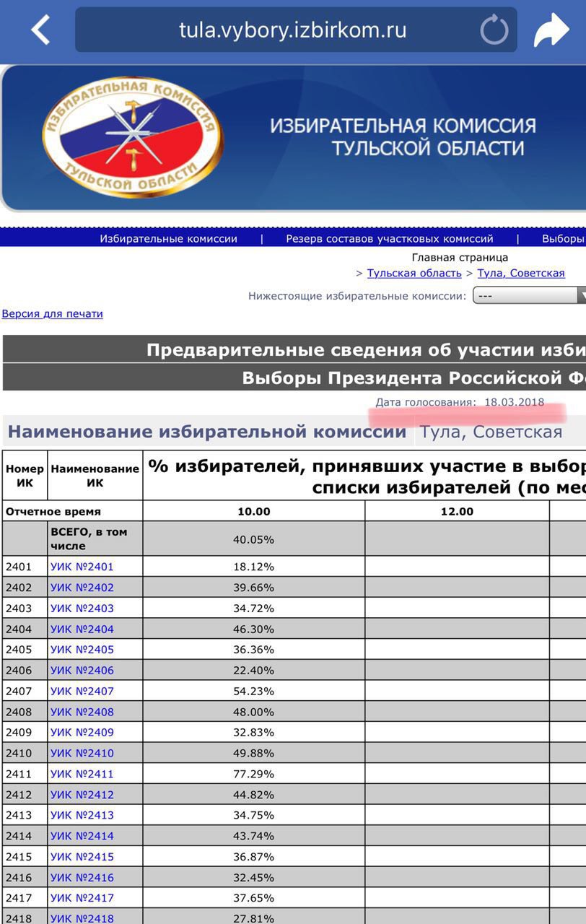Open УИК №2403 link
This screenshot has width=586, height=924.
[x=82, y=608]
